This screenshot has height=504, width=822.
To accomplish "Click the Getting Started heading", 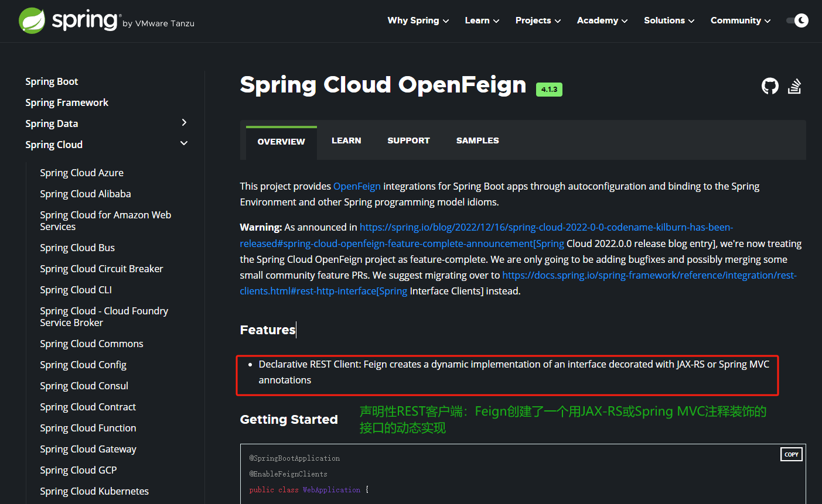I will [289, 419].
